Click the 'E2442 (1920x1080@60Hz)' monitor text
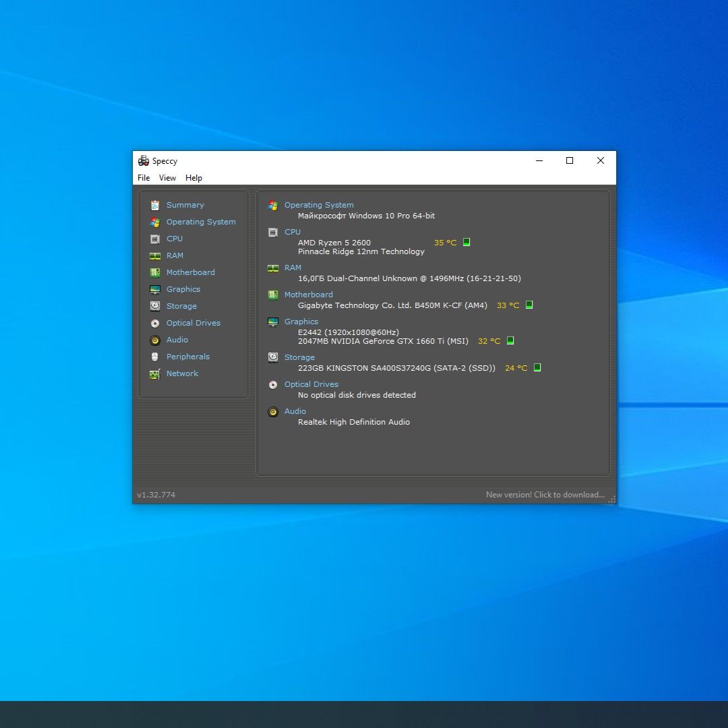This screenshot has height=728, width=728. pyautogui.click(x=348, y=332)
